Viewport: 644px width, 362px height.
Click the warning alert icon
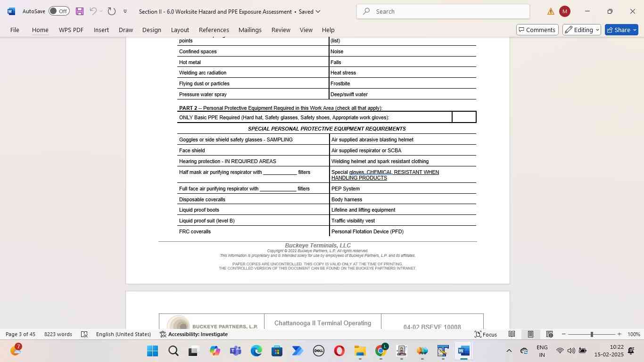[551, 11]
